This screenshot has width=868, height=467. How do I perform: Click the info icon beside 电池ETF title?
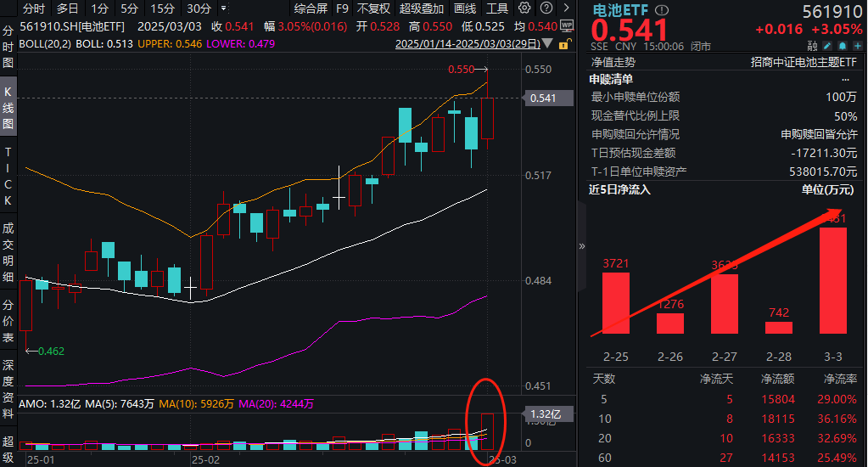pos(662,10)
